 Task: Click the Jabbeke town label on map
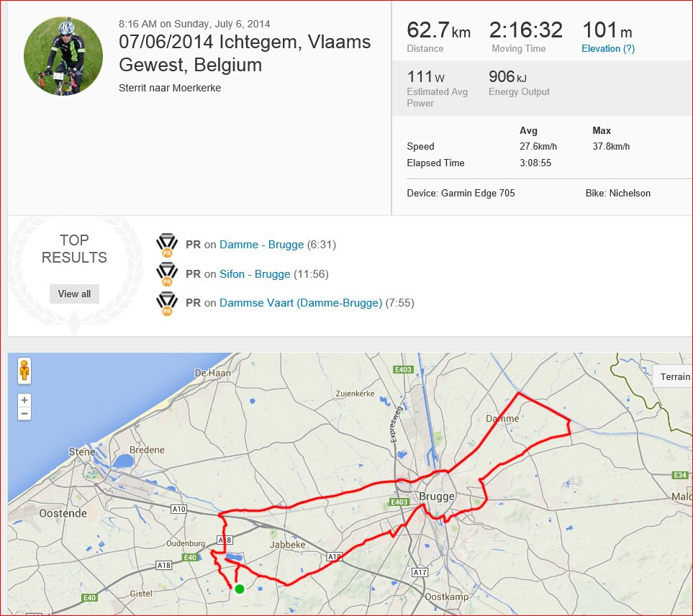287,545
